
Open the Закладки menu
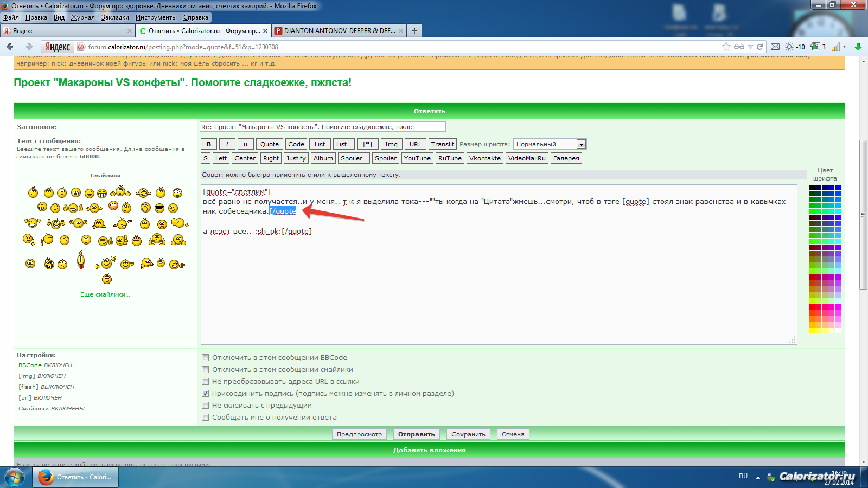(115, 17)
